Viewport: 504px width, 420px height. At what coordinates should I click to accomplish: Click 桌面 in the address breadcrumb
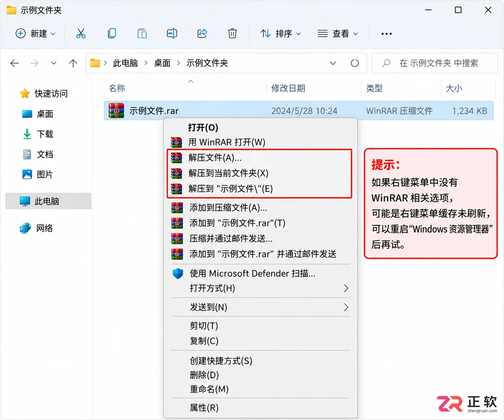tap(162, 63)
